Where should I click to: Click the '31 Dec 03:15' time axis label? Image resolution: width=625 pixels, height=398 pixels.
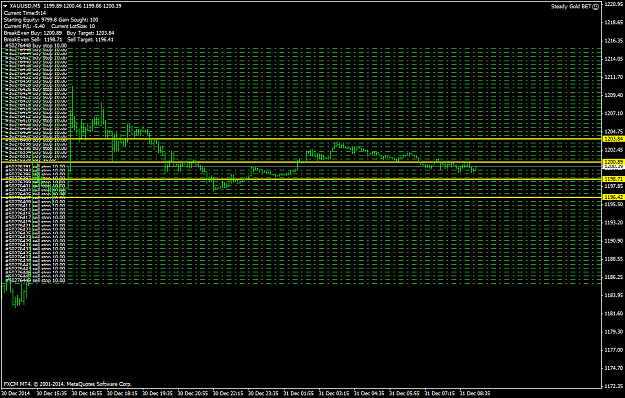(334, 393)
